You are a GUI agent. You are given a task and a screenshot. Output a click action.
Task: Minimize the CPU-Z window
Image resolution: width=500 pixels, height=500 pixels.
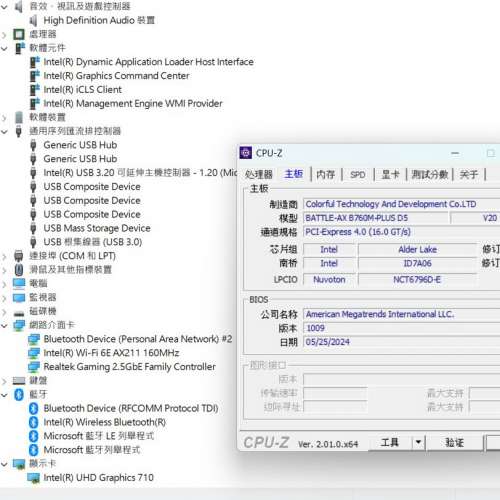point(455,153)
